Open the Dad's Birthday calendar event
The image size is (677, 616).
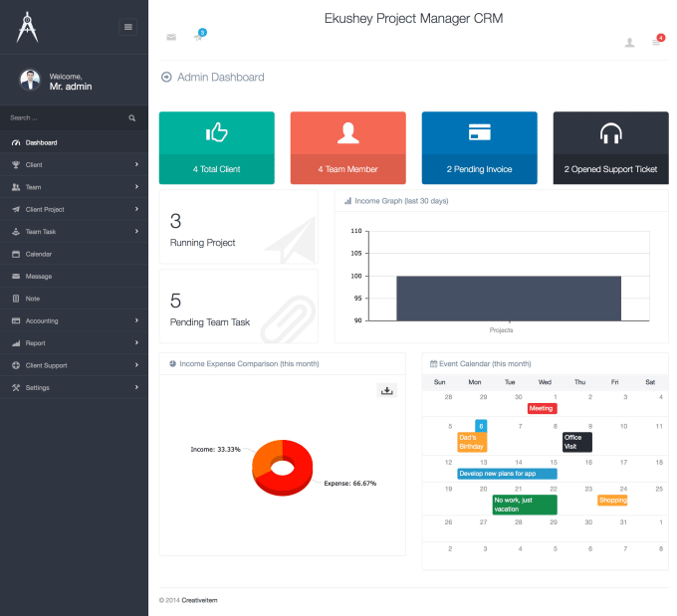click(472, 442)
